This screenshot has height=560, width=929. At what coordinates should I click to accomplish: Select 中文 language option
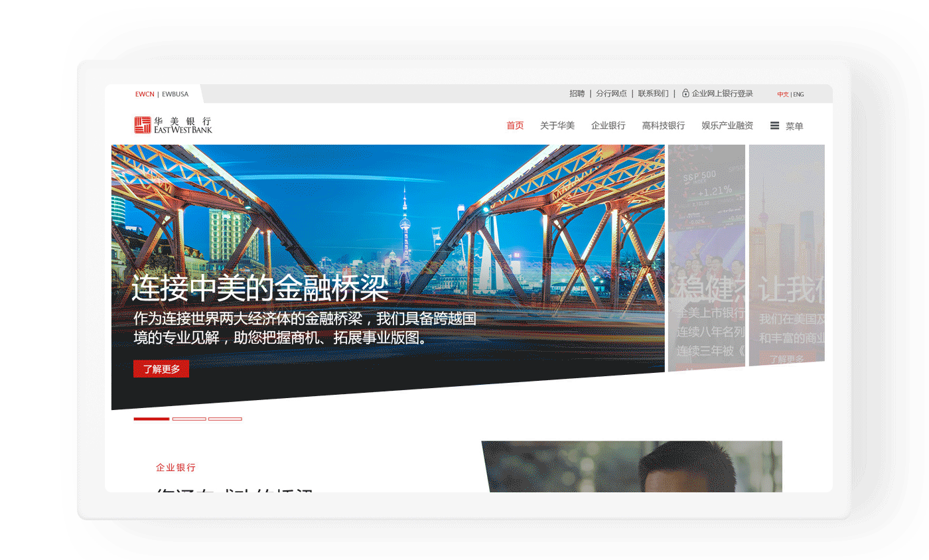[782, 94]
